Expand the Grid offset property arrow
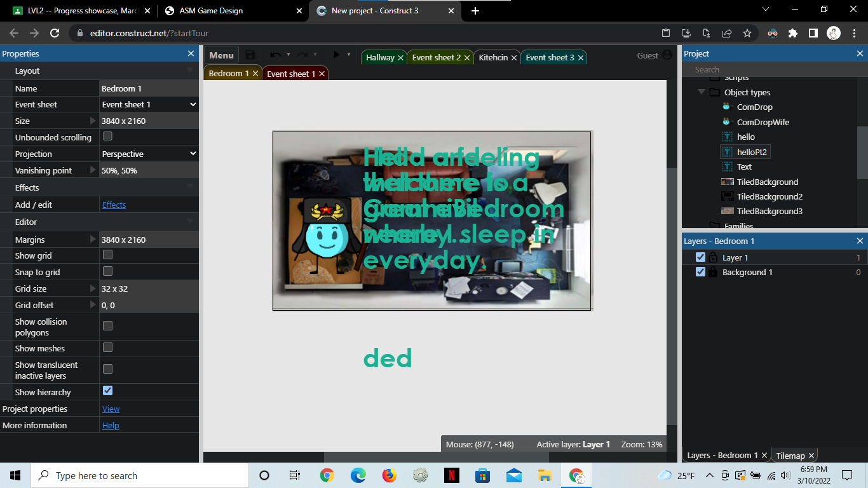The width and height of the screenshot is (868, 488). tap(93, 305)
